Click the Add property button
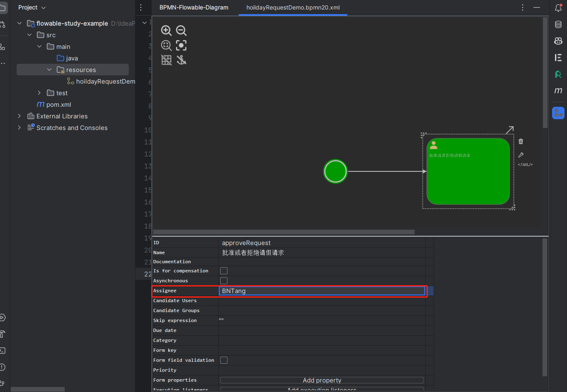 pos(322,380)
